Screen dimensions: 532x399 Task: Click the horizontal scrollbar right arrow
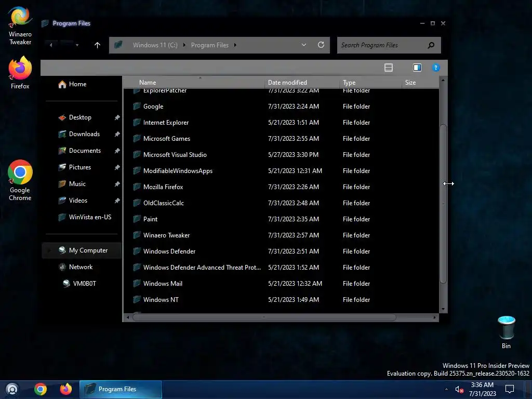coord(435,317)
